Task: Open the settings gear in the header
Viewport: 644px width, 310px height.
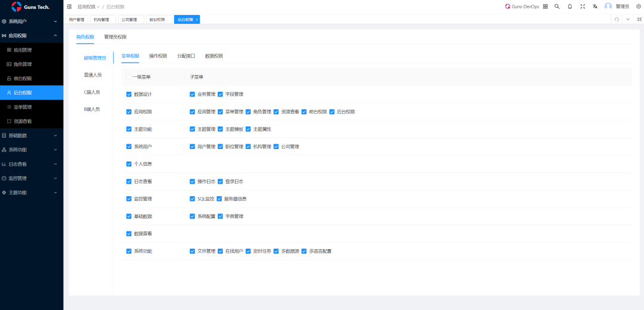Action: pyautogui.click(x=638, y=7)
